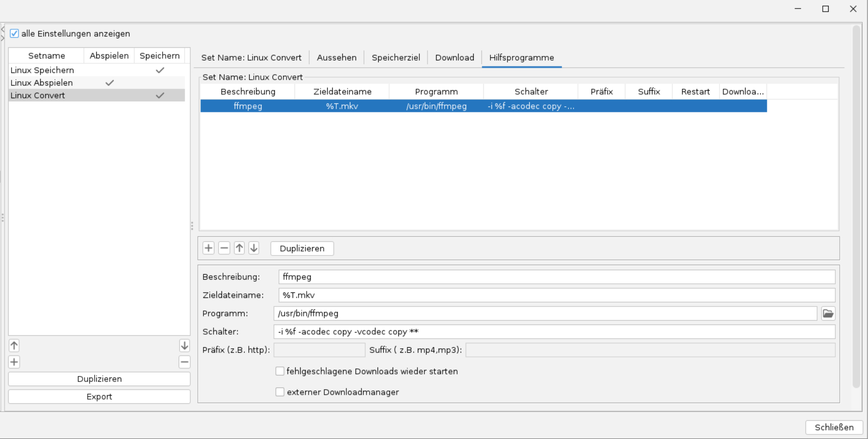The height and width of the screenshot is (439, 868).
Task: Click the Abspielen column header
Action: click(109, 55)
